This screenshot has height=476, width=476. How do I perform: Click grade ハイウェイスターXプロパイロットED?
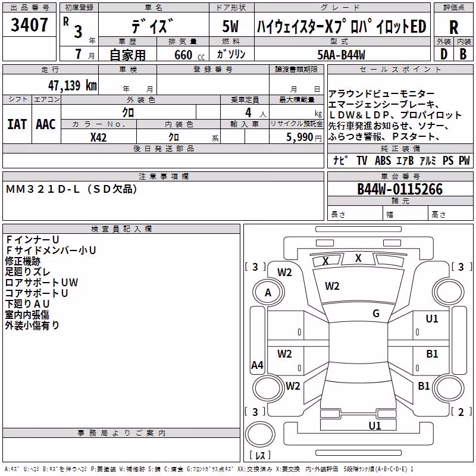tap(342, 26)
